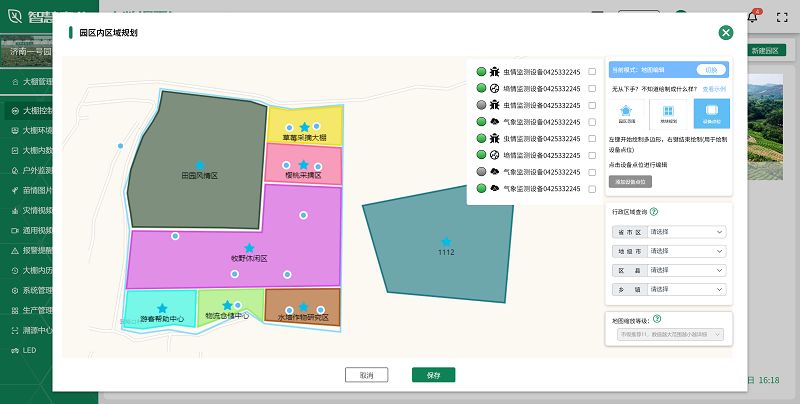
Task: Click the 保存 save button
Action: pyautogui.click(x=433, y=375)
